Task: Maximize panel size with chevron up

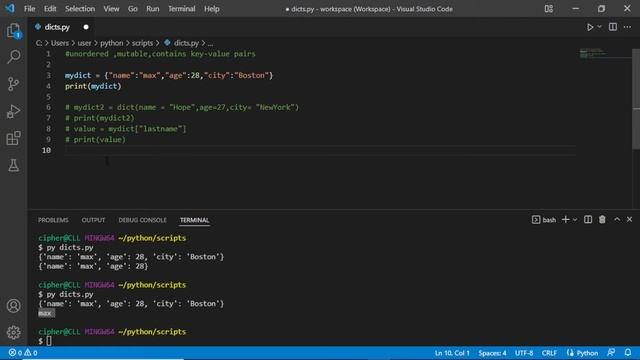Action: [x=617, y=220]
